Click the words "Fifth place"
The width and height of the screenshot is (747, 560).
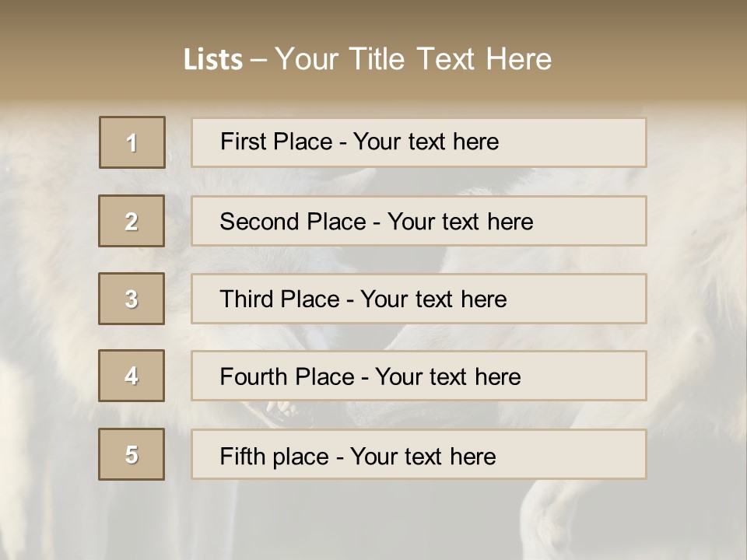pyautogui.click(x=275, y=456)
